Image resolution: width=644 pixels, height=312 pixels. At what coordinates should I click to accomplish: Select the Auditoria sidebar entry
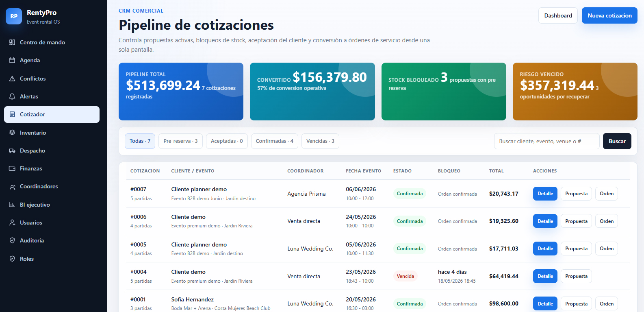pyautogui.click(x=52, y=240)
